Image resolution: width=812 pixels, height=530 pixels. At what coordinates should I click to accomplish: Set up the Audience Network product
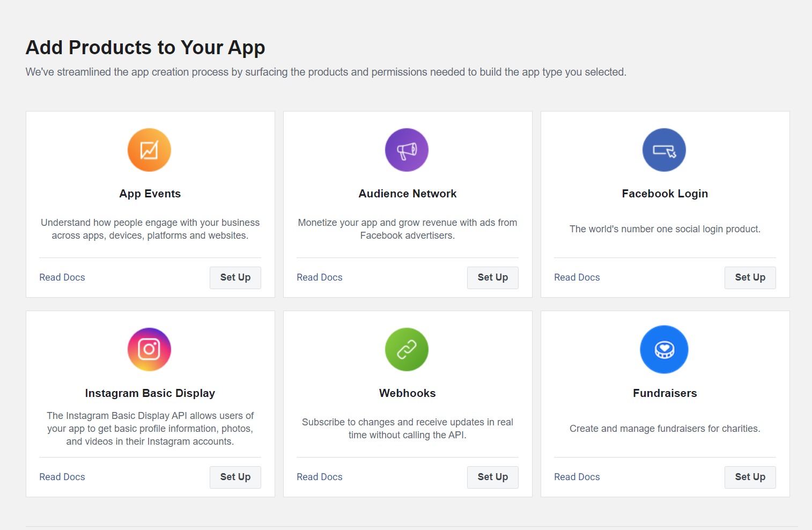click(493, 277)
